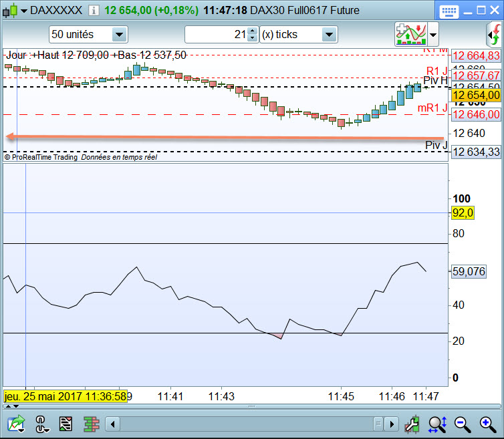Click the yellow 92,0 cursor value label
Image resolution: width=504 pixels, height=439 pixels.
(x=463, y=212)
